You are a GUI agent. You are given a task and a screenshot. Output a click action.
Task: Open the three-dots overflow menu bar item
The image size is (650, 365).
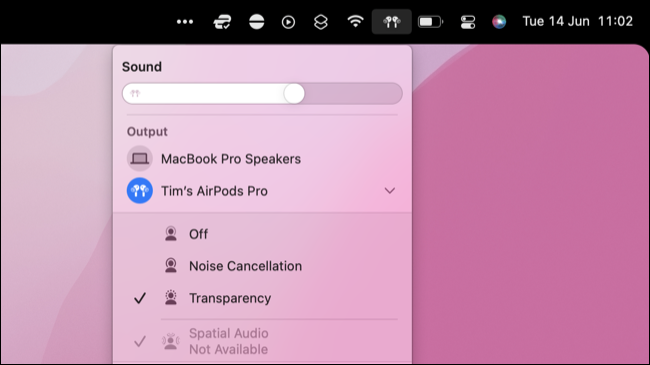[x=185, y=22]
